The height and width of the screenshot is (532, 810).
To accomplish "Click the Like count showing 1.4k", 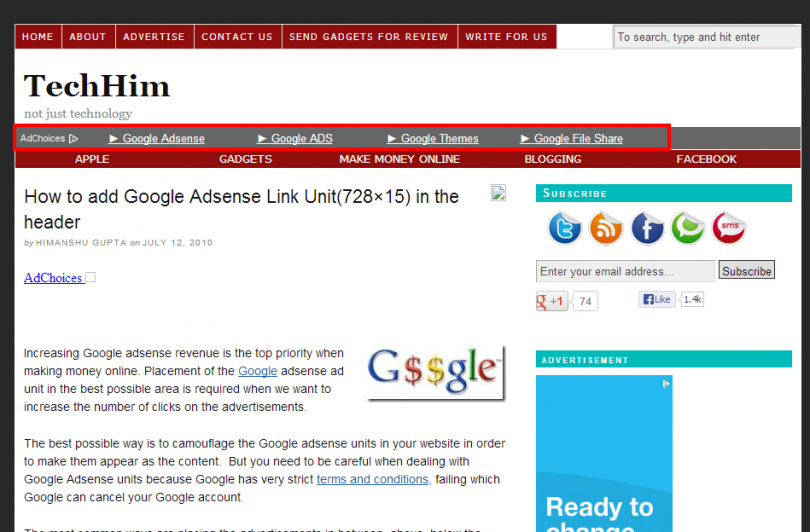I will [x=692, y=299].
